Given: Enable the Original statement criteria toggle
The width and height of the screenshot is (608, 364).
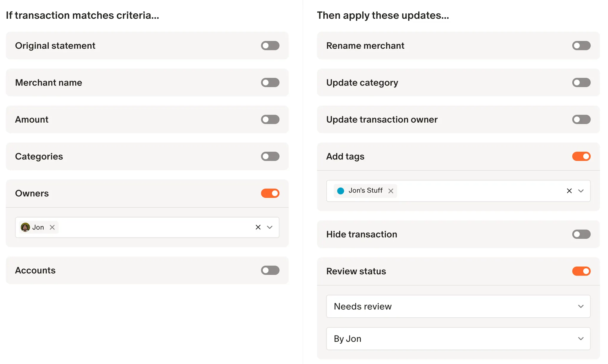Looking at the screenshot, I should (x=270, y=46).
